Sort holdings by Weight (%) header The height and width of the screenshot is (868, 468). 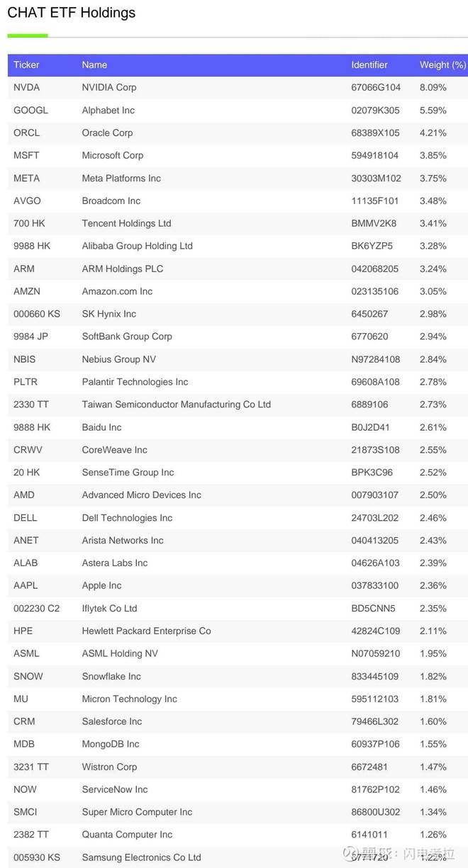click(442, 65)
